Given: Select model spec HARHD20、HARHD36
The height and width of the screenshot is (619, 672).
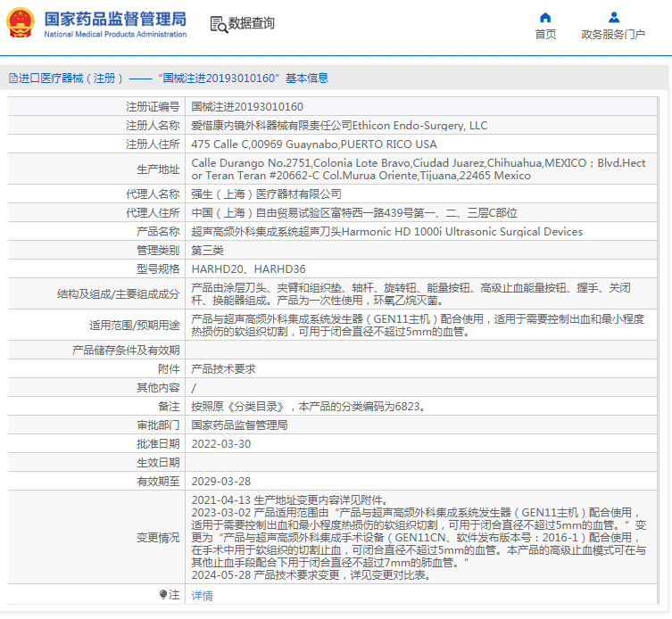Looking at the screenshot, I should point(248,269).
